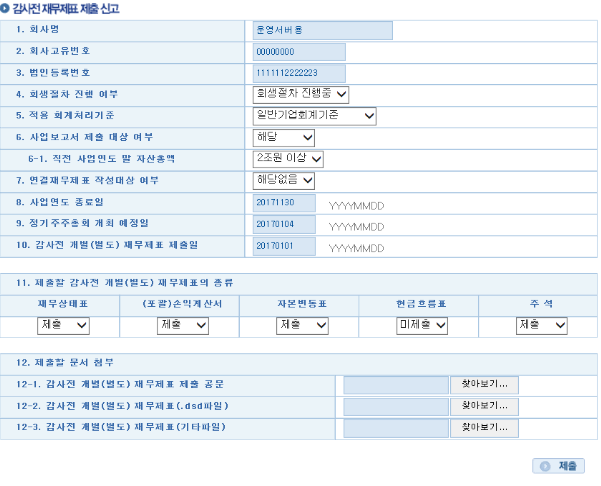This screenshot has height=486, width=601.
Task: Click the 정기주주총회 개최 예정일 date field
Action: tap(284, 225)
